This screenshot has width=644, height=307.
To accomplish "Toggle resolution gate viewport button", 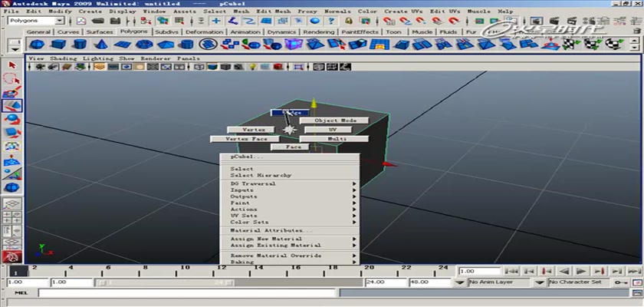I will pyautogui.click(x=126, y=67).
